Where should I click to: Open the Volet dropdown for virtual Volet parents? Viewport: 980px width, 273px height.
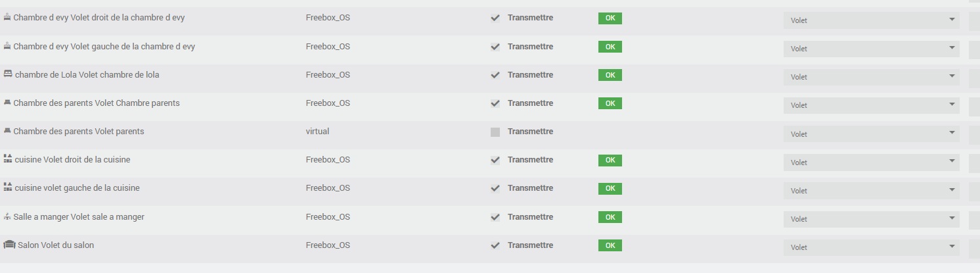coord(871,134)
